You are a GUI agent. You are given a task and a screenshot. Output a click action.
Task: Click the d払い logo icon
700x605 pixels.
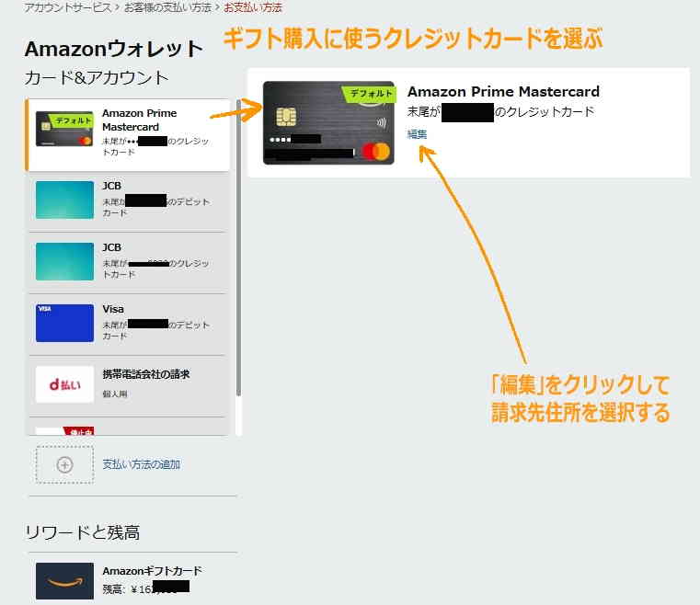64,384
